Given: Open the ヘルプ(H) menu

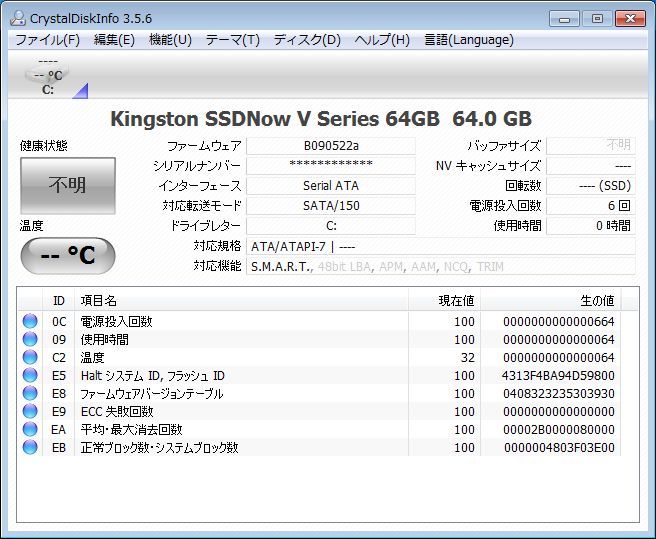Looking at the screenshot, I should 382,40.
